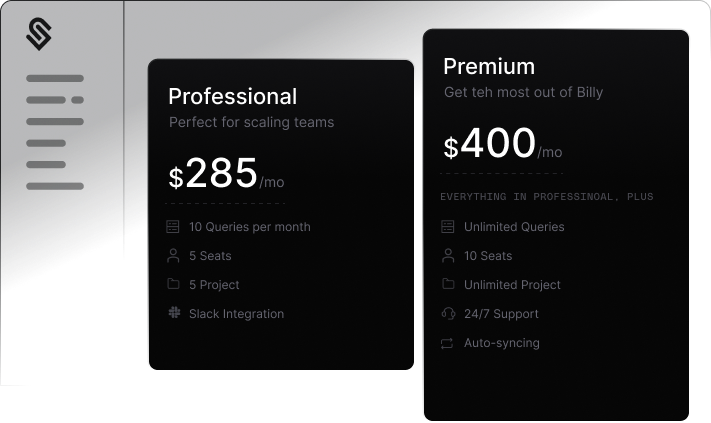Click the Auto-syncing feature label
This screenshot has height=423, width=711.
501,343
